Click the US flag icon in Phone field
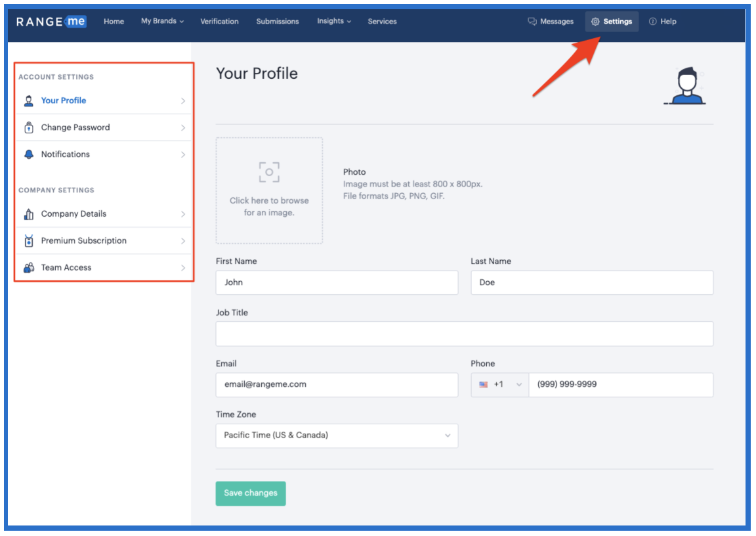Screen dimensions: 756x536 coord(484,384)
